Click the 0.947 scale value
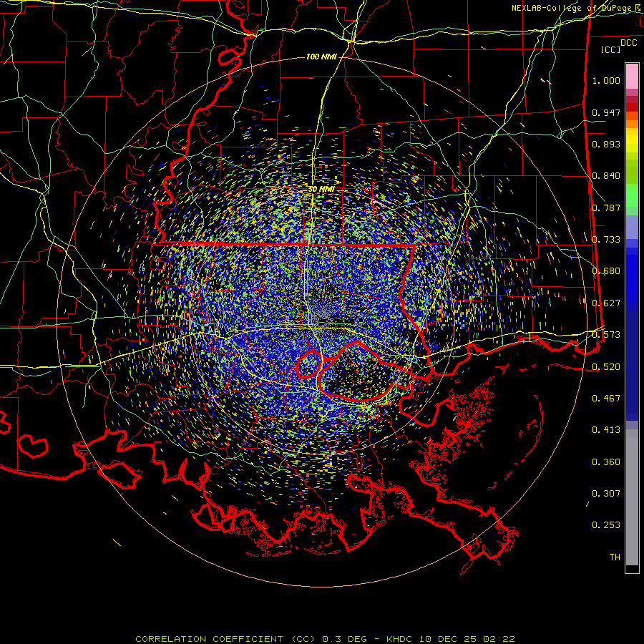 [606, 112]
